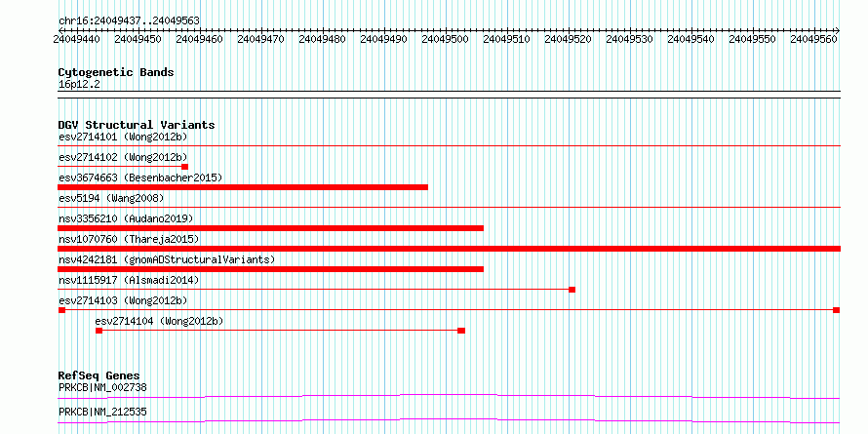
Task: Open variant esv2714102 (Wong2012b) label
Action: point(123,157)
